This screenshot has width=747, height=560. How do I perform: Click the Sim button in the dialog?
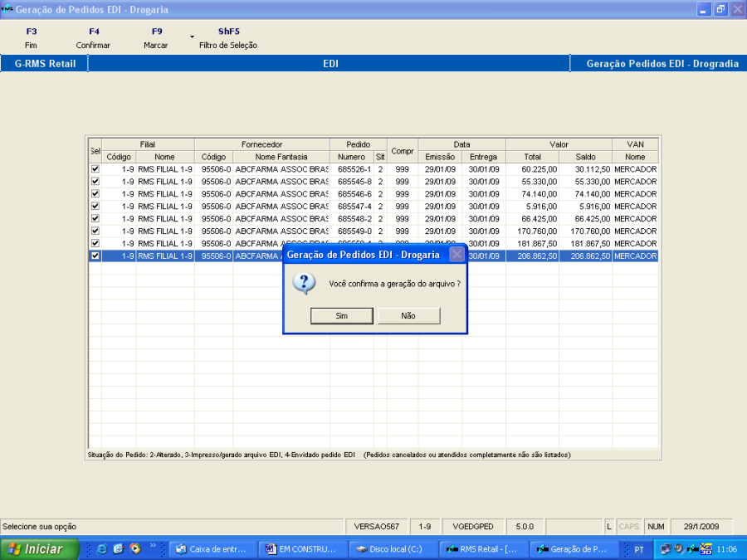point(342,316)
